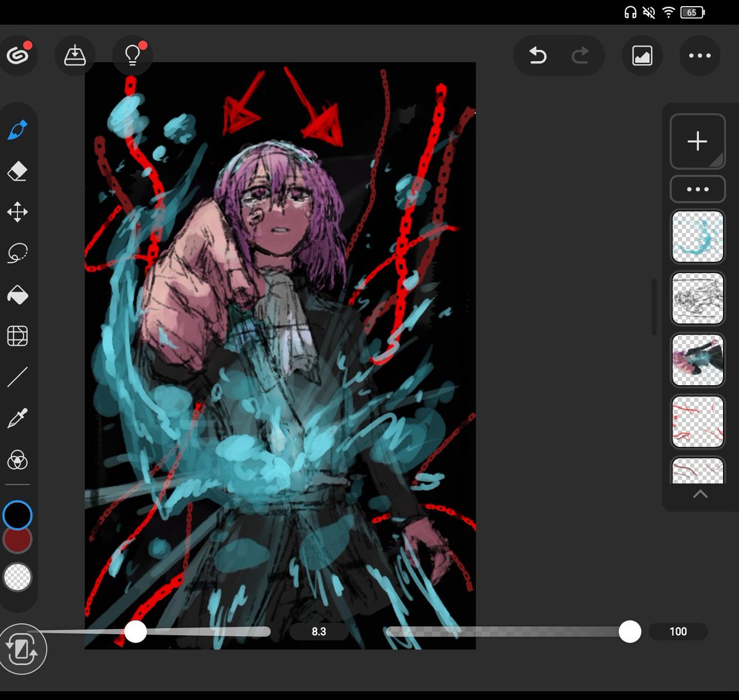Image resolution: width=739 pixels, height=700 pixels.
Task: Select the Lasso selection tool
Action: tap(18, 253)
